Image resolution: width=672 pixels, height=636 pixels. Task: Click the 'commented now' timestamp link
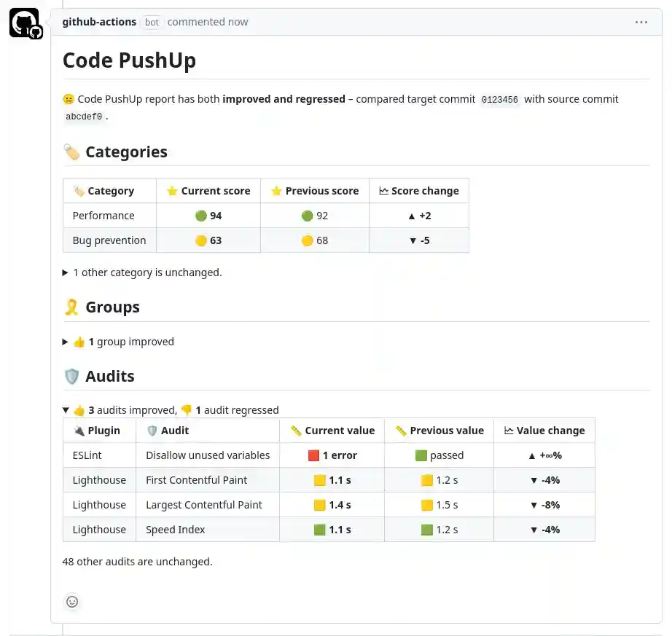point(208,22)
